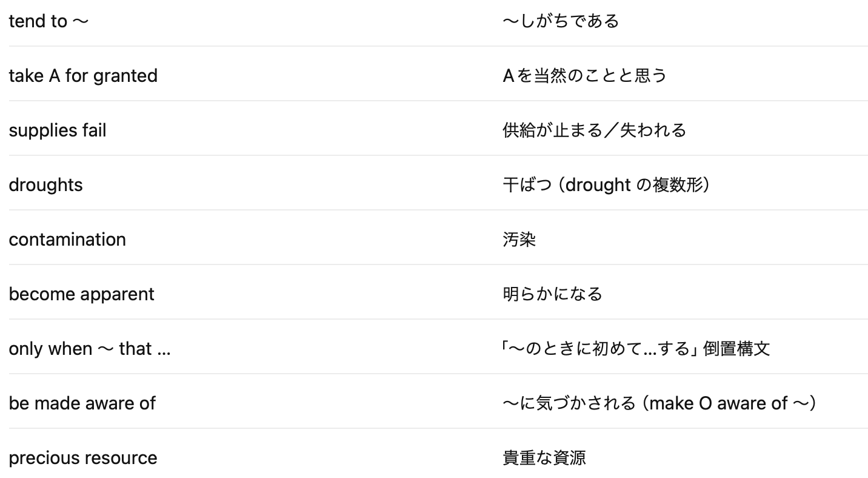Select the '汚染' translation
Image resolution: width=868 pixels, height=478 pixels.
(x=519, y=240)
